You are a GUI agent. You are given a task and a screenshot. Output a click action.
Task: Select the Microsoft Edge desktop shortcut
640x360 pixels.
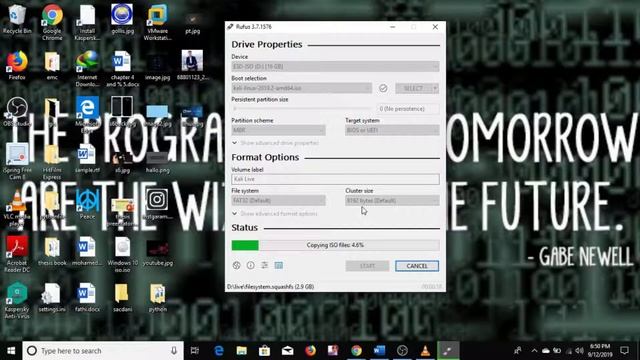pos(87,114)
